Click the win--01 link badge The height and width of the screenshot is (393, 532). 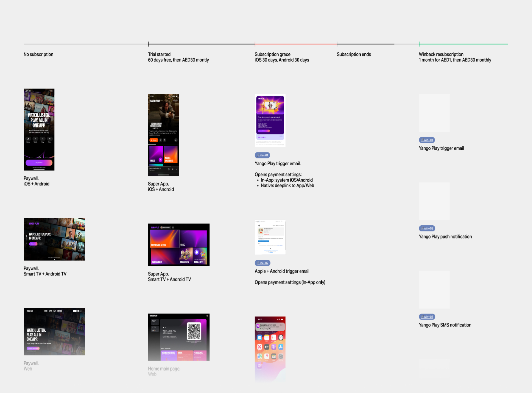427,140
